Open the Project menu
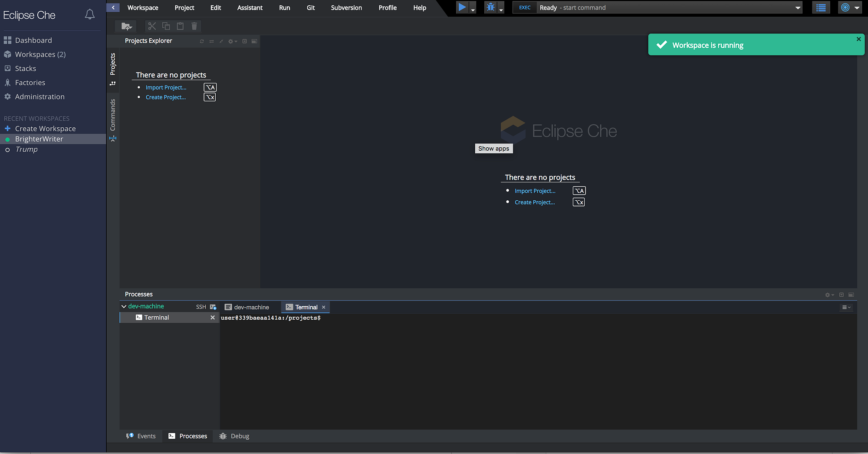Image resolution: width=868 pixels, height=454 pixels. click(184, 8)
